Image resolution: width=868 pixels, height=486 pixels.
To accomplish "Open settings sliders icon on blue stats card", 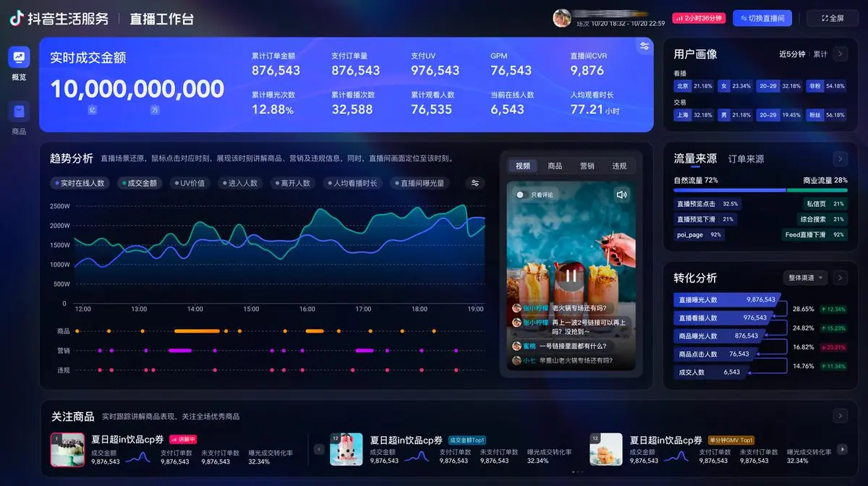I will click(x=644, y=46).
